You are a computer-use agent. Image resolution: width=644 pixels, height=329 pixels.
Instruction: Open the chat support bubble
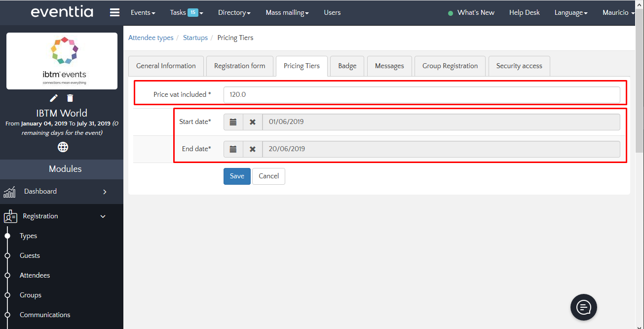point(584,308)
